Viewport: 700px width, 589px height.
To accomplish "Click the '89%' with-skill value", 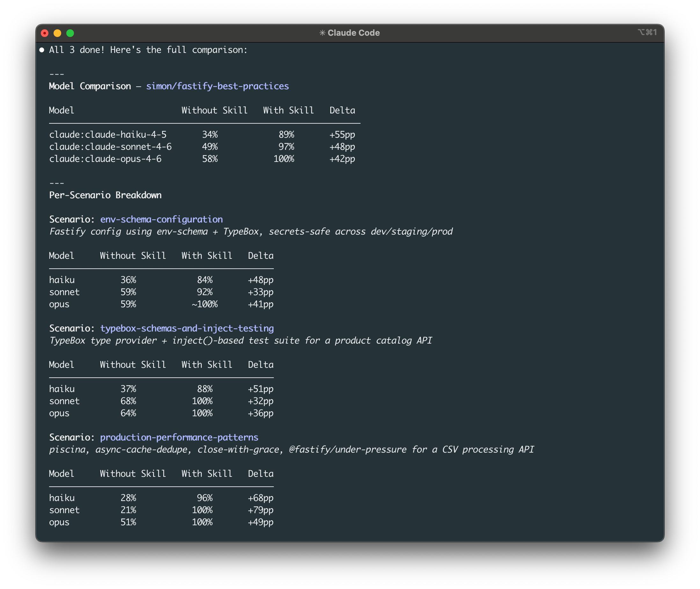I will coord(287,135).
